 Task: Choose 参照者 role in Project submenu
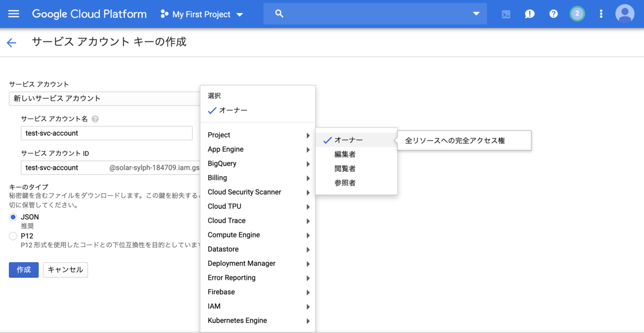pyautogui.click(x=356, y=183)
